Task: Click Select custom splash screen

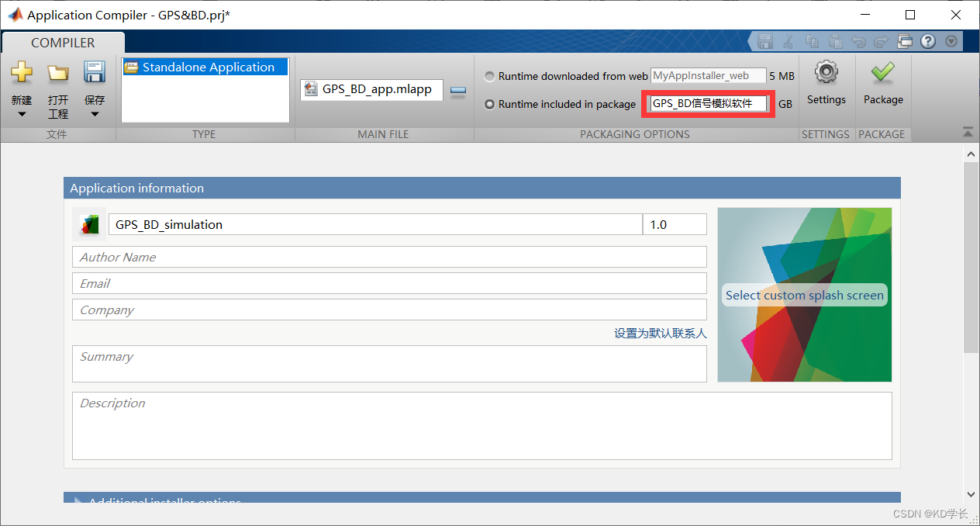Action: tap(805, 295)
